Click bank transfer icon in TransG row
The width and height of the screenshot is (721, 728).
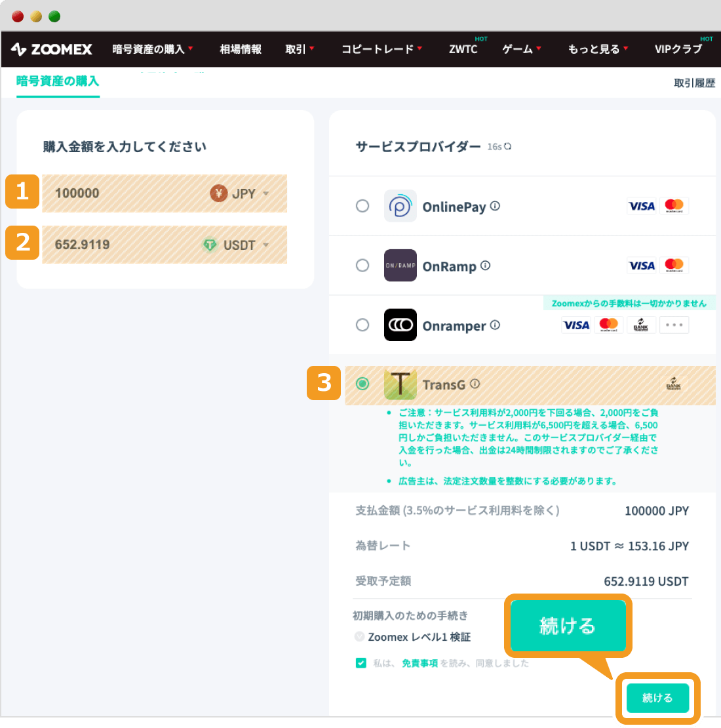[x=674, y=384]
